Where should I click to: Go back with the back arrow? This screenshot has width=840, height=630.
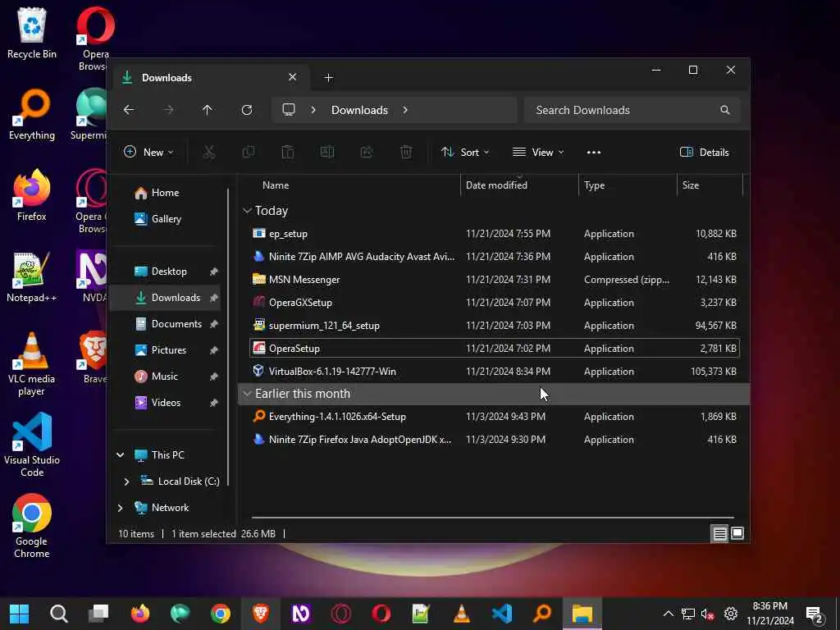click(129, 110)
